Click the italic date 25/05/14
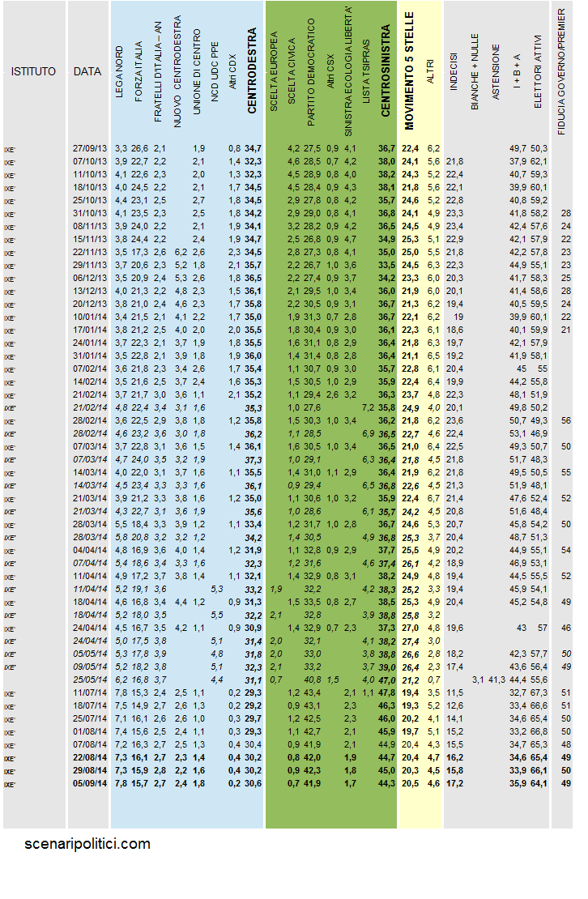 point(90,680)
